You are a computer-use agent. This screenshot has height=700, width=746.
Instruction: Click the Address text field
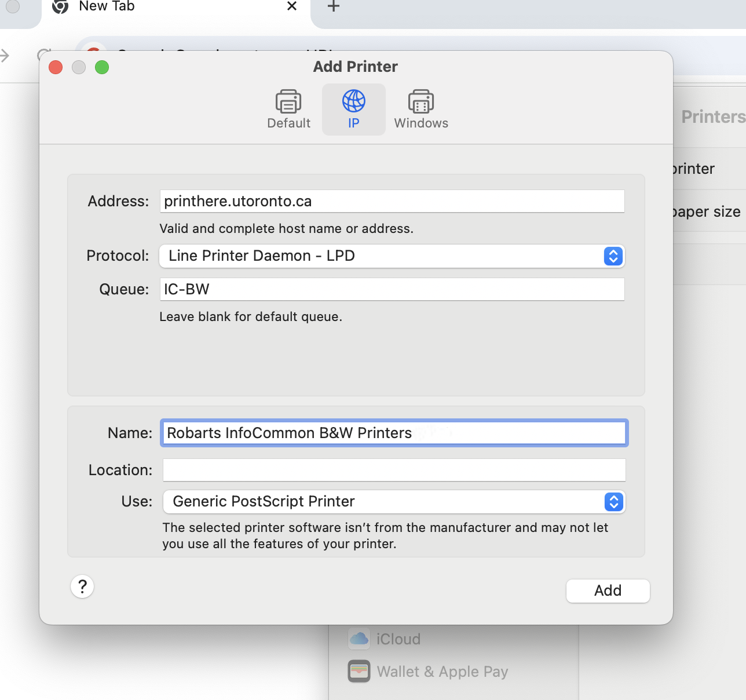pyautogui.click(x=392, y=201)
